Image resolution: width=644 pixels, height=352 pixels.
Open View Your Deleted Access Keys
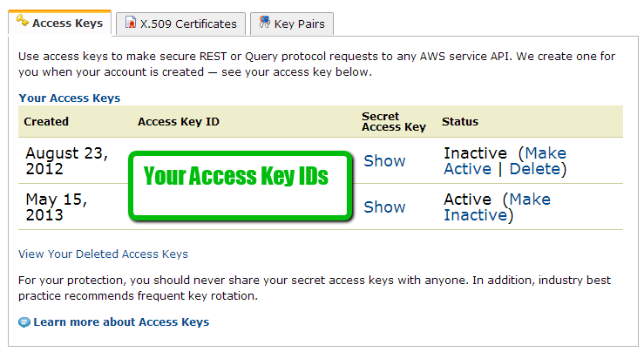click(x=103, y=254)
